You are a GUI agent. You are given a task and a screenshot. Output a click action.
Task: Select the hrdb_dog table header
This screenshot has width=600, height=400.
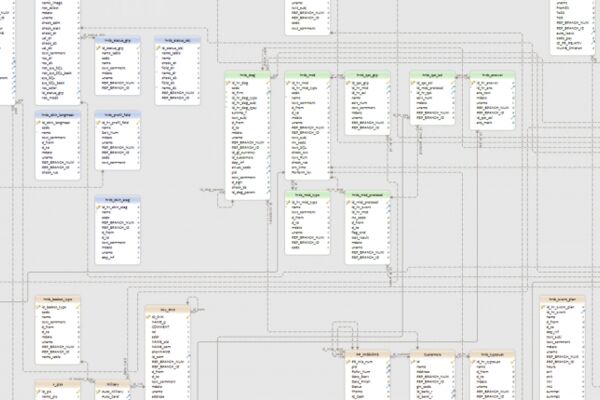coord(248,75)
